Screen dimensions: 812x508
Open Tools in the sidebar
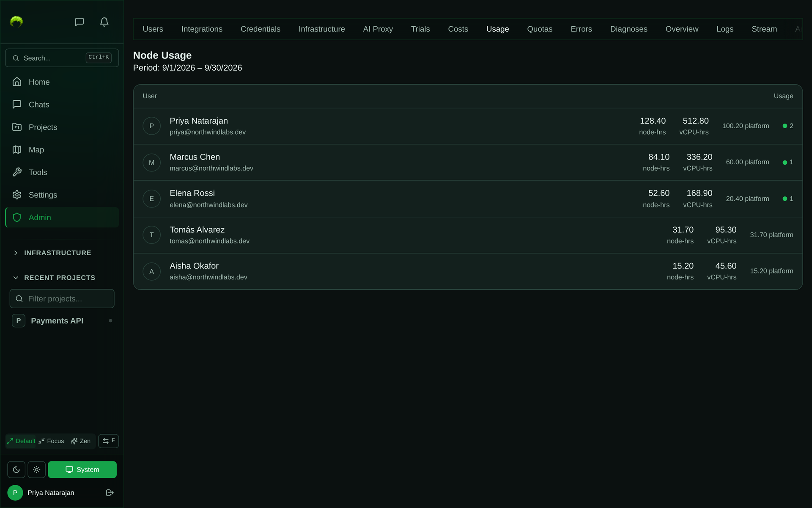click(62, 172)
